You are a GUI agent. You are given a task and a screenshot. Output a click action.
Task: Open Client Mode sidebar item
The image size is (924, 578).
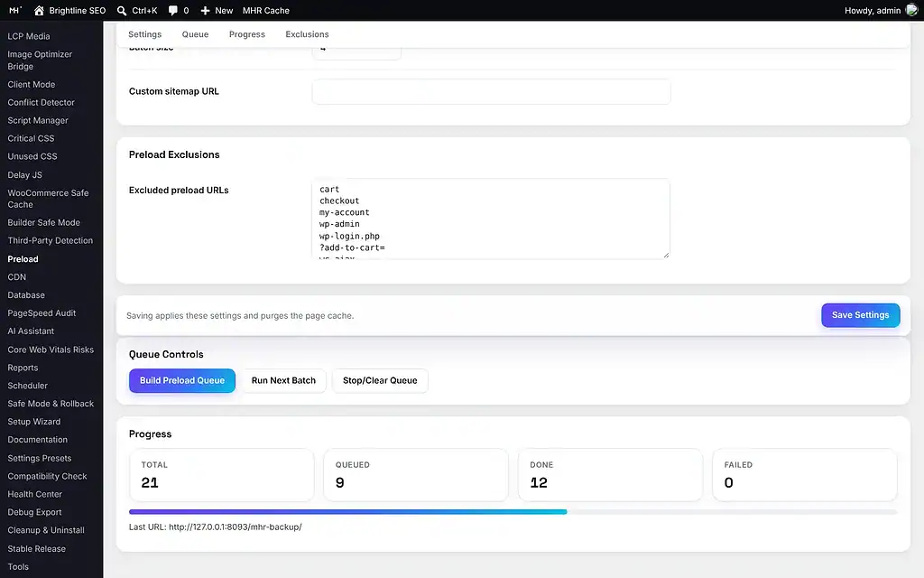pos(32,84)
